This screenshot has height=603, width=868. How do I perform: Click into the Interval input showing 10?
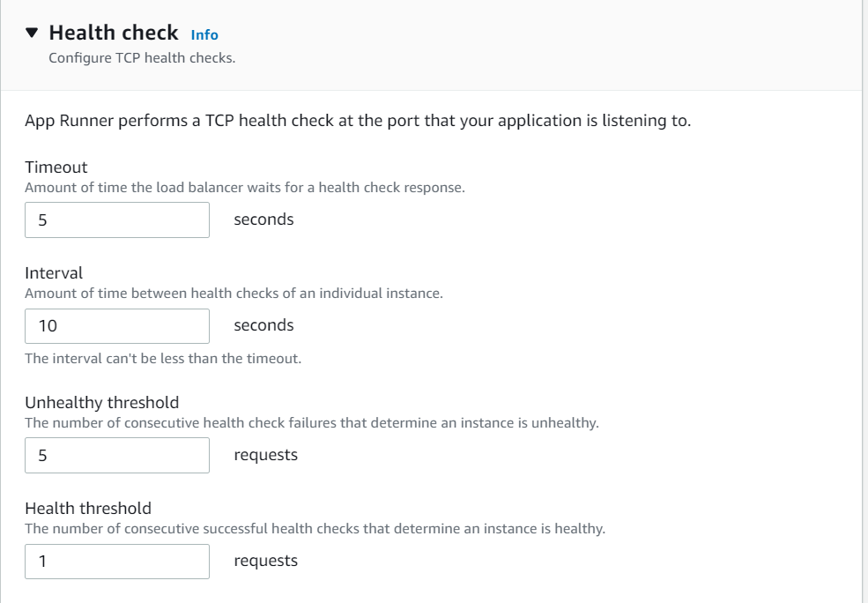click(117, 325)
